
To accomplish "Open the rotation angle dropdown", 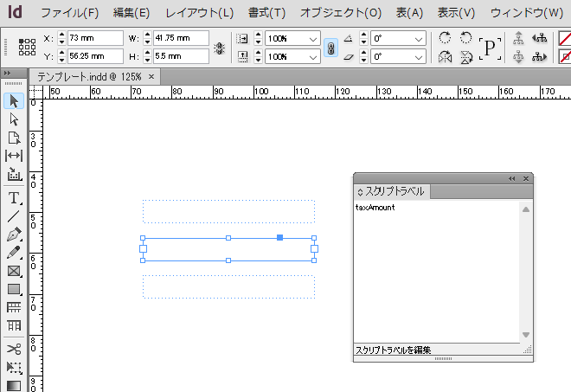I will (420, 39).
